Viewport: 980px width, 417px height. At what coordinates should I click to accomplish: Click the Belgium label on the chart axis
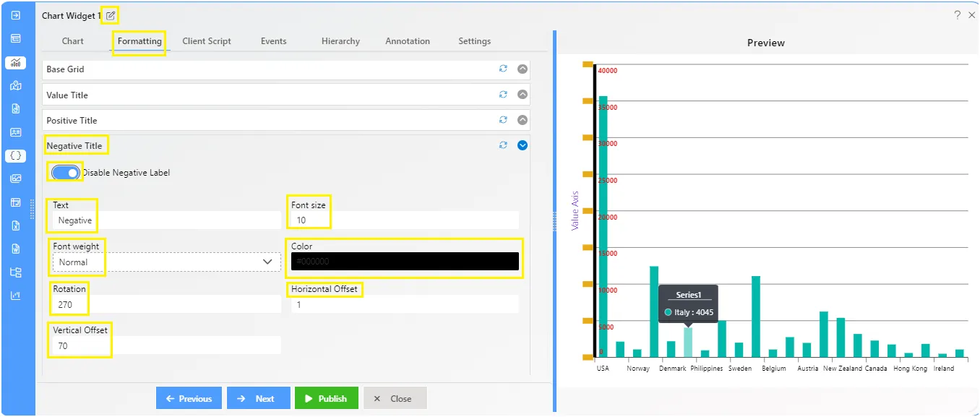click(x=773, y=368)
